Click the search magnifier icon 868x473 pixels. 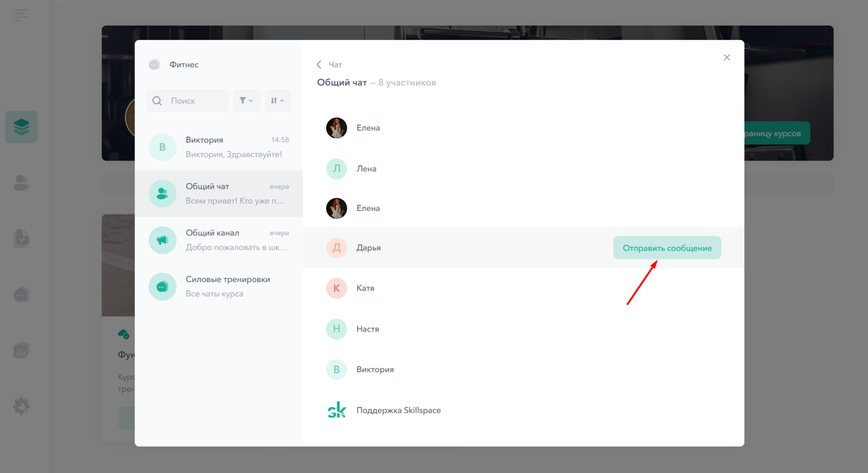click(x=157, y=101)
